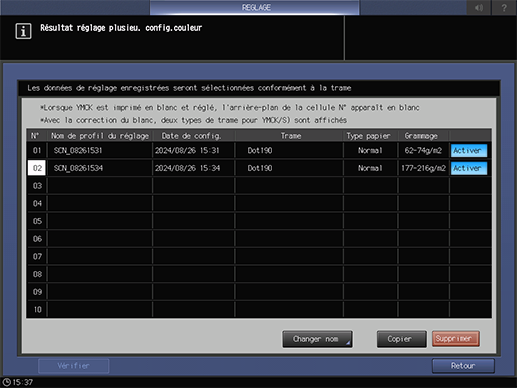Viewport: 517px width, 388px height.
Task: Click the speaker sound icon
Action: [x=479, y=7]
